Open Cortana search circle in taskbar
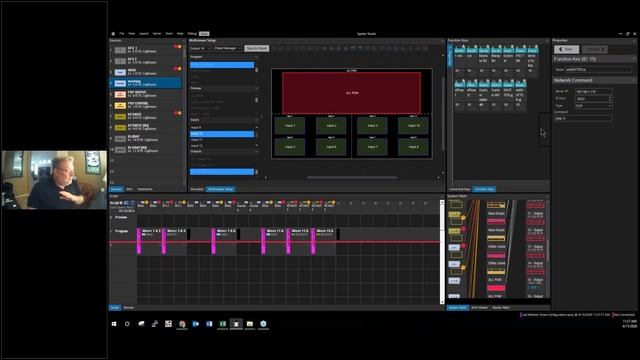Image resolution: width=640 pixels, height=360 pixels. tap(127, 324)
